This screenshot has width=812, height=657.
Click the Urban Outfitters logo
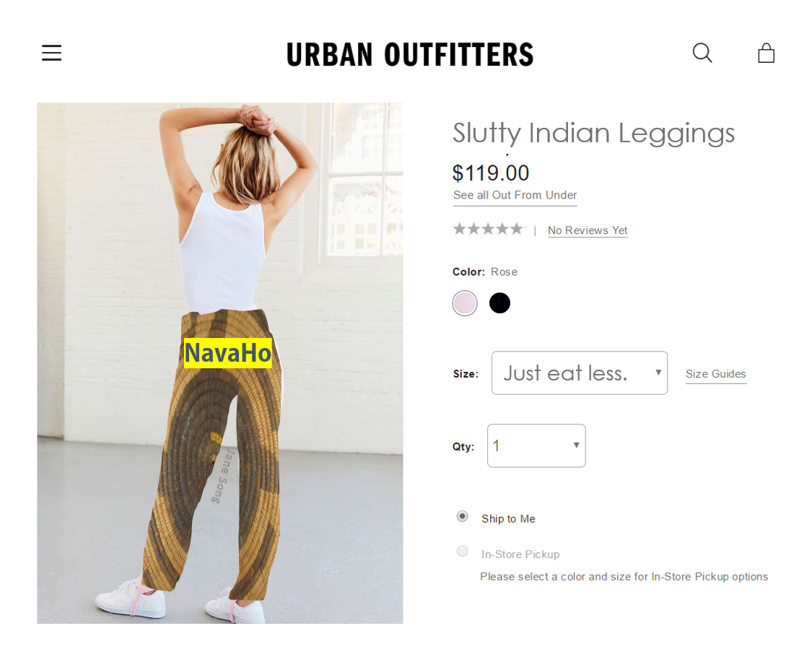pos(410,54)
